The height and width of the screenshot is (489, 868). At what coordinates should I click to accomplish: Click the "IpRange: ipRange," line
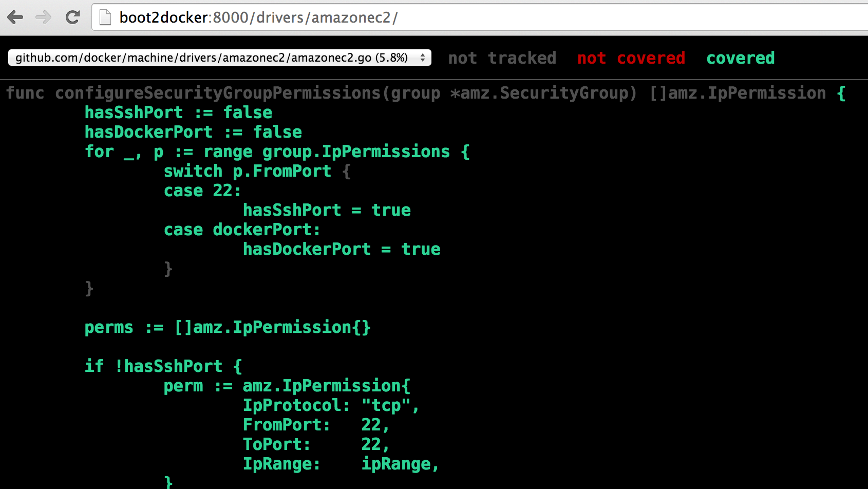[341, 464]
